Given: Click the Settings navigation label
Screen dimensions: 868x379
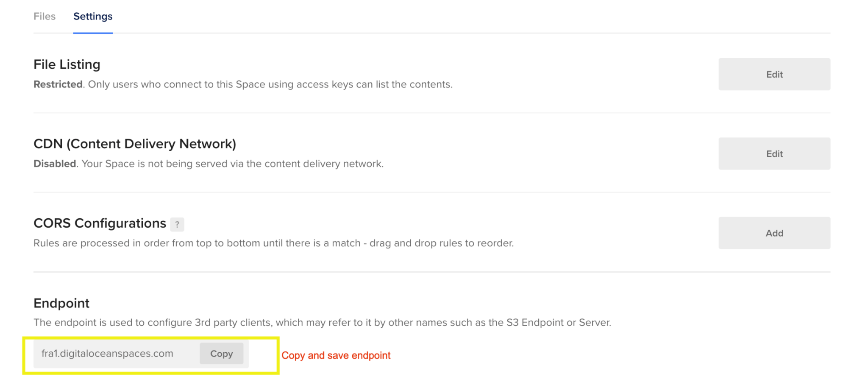Looking at the screenshot, I should click(x=93, y=16).
